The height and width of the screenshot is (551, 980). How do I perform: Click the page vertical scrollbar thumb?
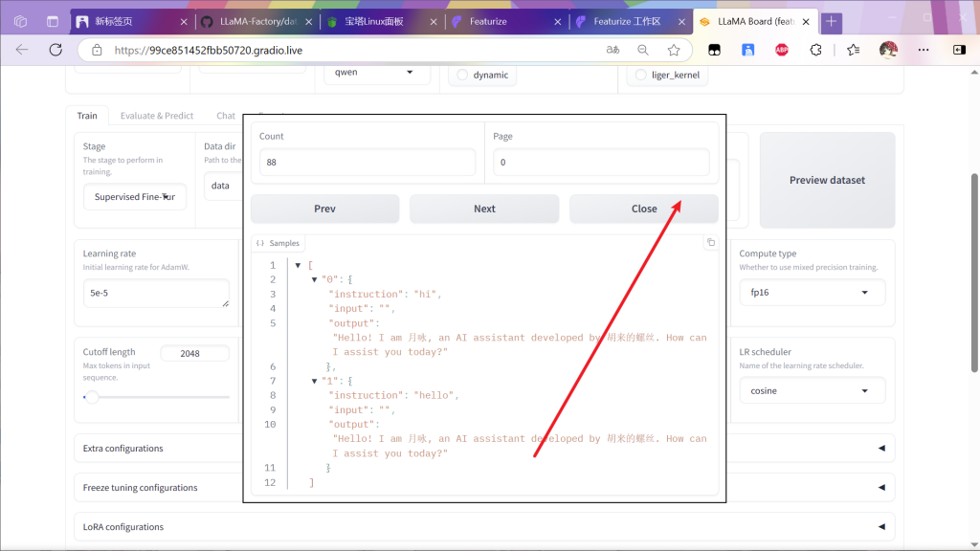coord(974,273)
